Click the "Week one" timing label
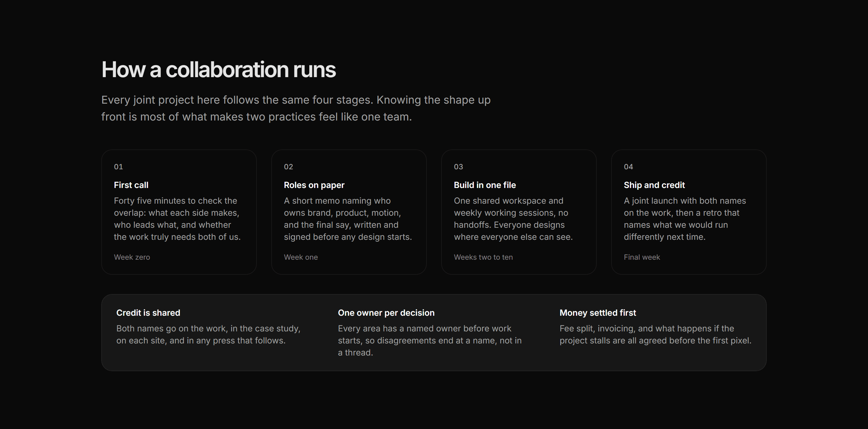This screenshot has width=868, height=429. click(x=300, y=257)
